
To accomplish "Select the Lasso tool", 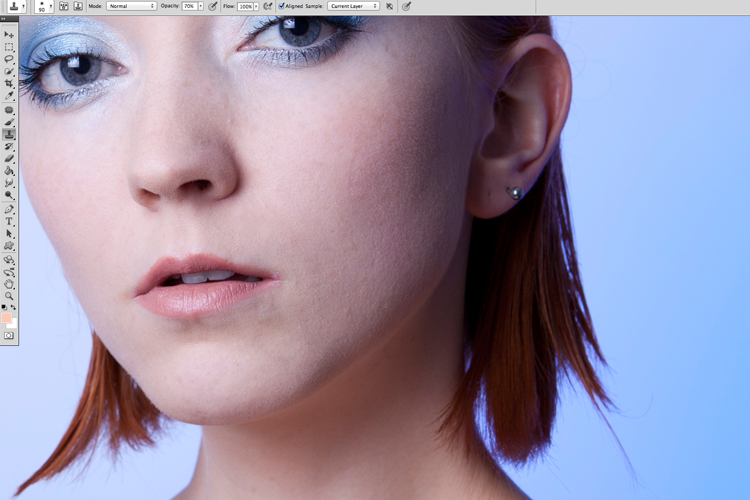I will click(9, 59).
